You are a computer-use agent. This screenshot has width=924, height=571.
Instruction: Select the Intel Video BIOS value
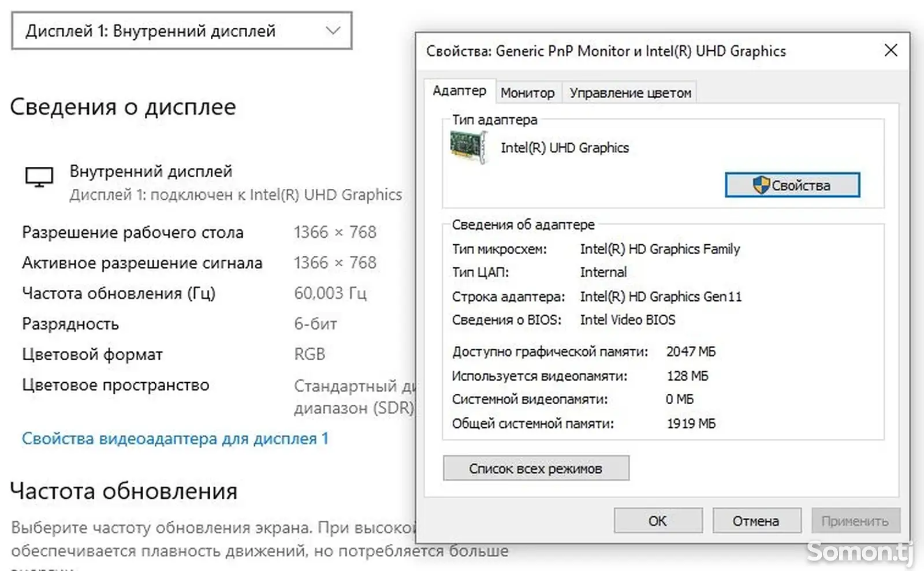pyautogui.click(x=628, y=320)
